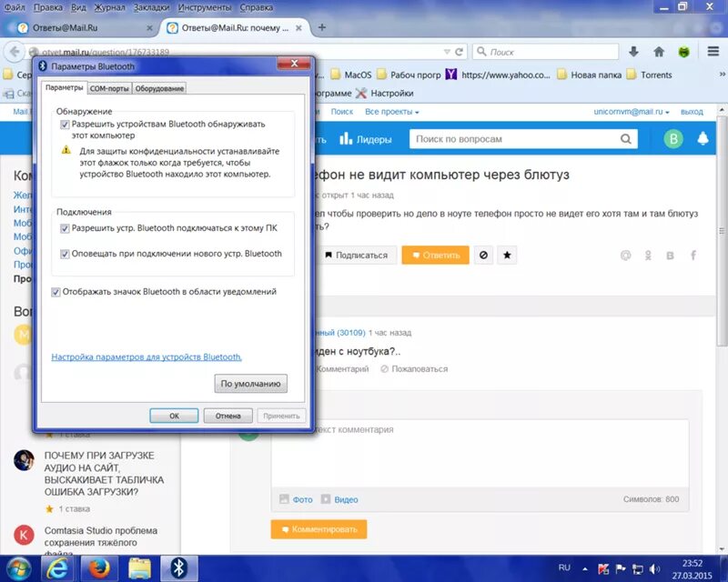Click the 'По умолчанию' button
Viewport: 728px width, 582px height.
point(251,384)
